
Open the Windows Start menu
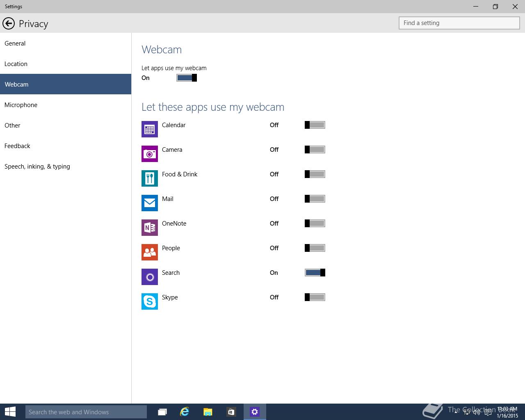(x=10, y=412)
